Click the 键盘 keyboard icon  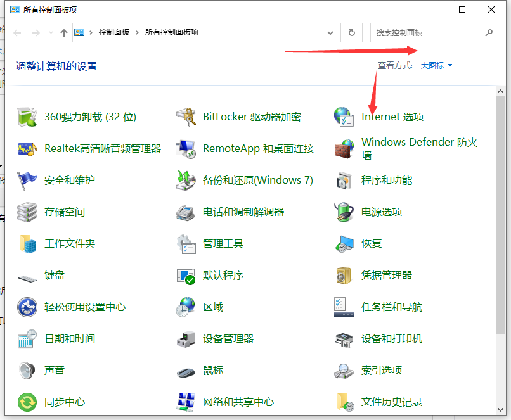point(27,278)
